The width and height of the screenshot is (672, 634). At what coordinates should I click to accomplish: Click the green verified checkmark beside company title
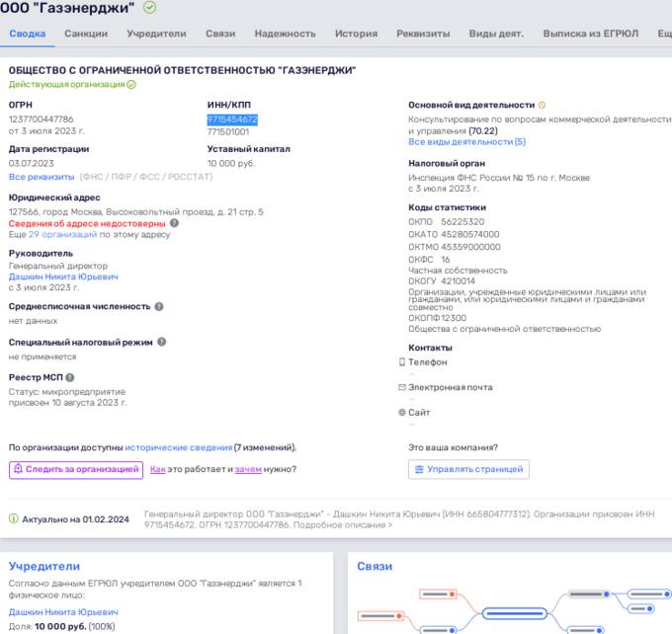click(149, 8)
